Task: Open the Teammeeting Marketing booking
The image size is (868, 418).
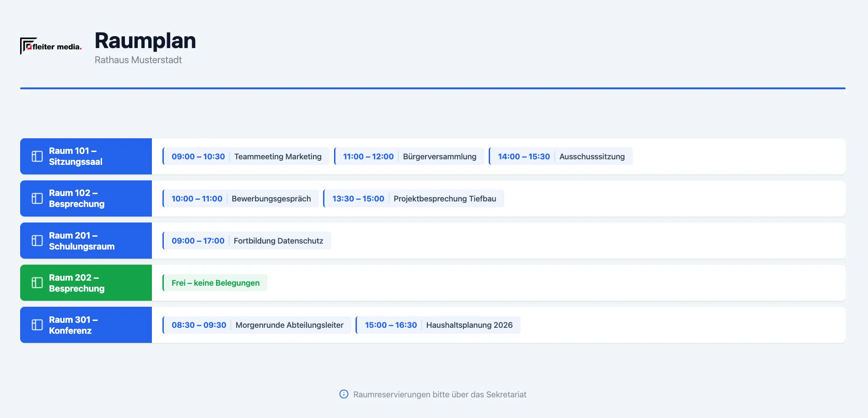Action: coord(246,157)
